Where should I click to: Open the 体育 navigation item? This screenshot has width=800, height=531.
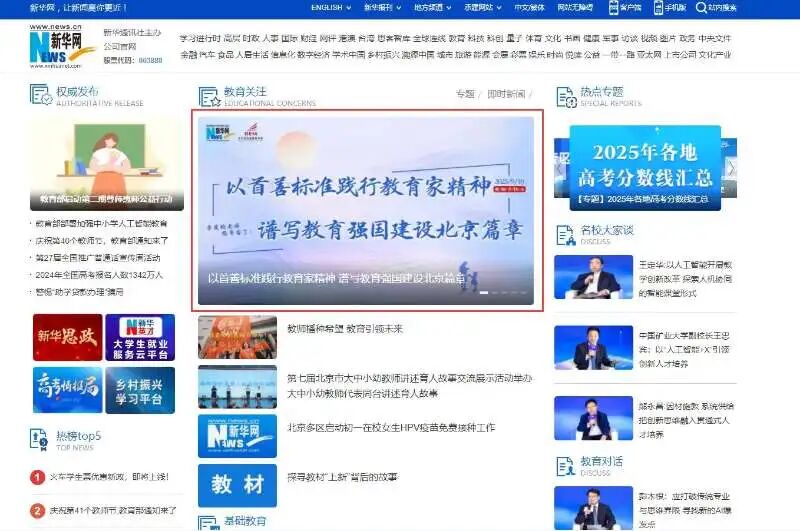click(x=534, y=38)
